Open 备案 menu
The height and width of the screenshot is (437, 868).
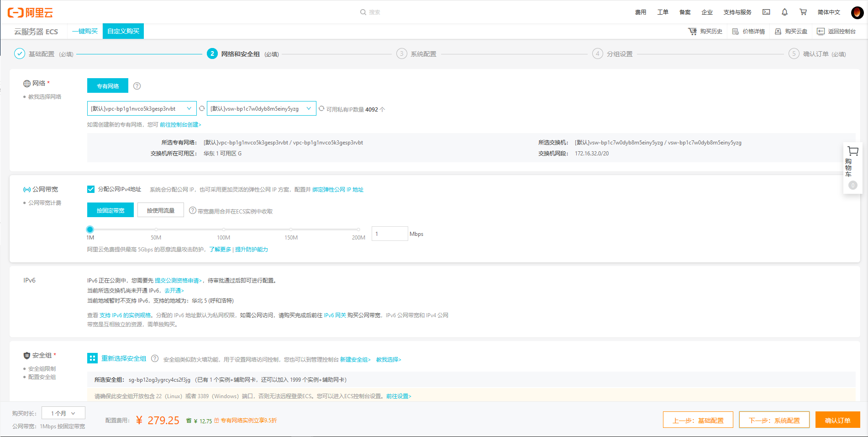coord(685,12)
